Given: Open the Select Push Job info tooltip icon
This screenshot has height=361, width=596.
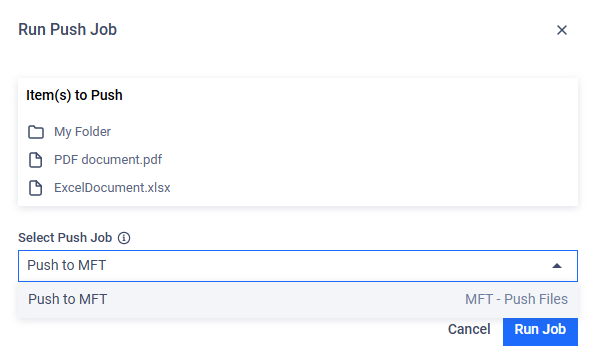Looking at the screenshot, I should 124,238.
